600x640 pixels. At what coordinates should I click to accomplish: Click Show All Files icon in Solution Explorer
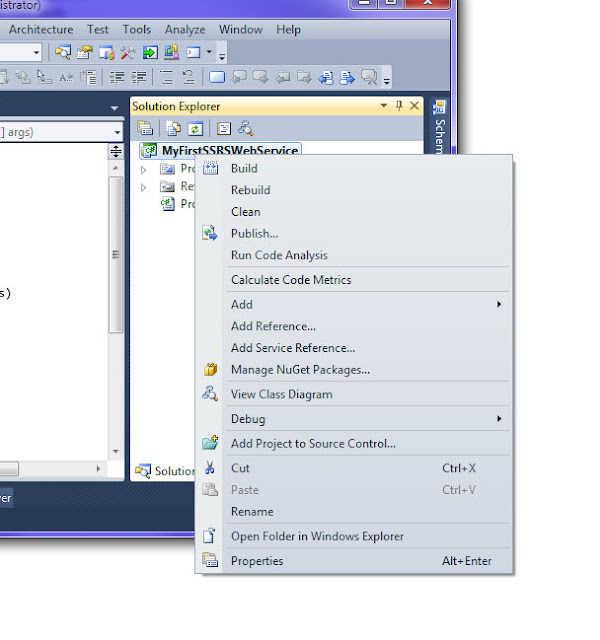[x=173, y=129]
